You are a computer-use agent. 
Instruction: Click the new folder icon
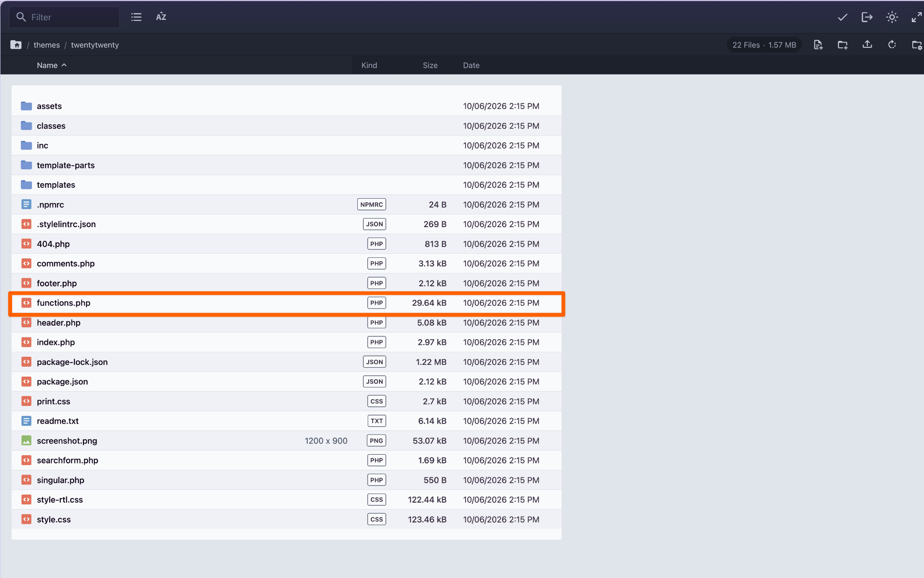tap(842, 45)
